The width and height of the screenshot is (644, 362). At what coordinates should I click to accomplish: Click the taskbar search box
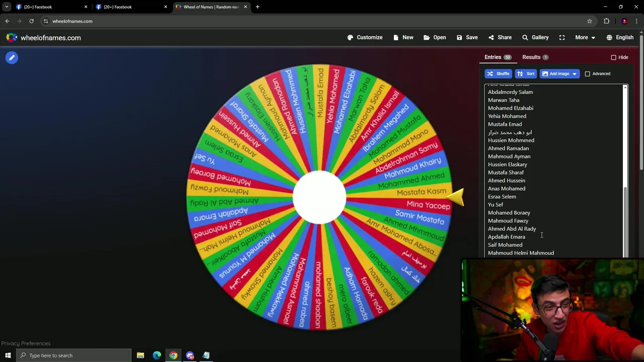[74, 355]
